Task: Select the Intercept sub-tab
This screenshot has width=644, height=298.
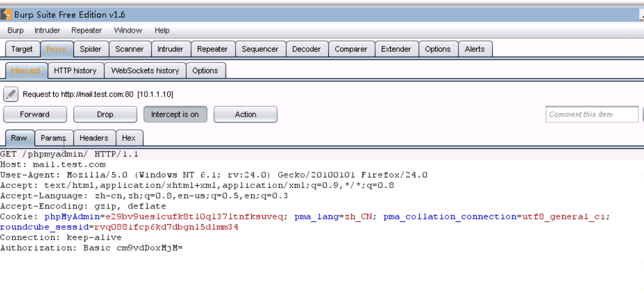Action: click(26, 71)
